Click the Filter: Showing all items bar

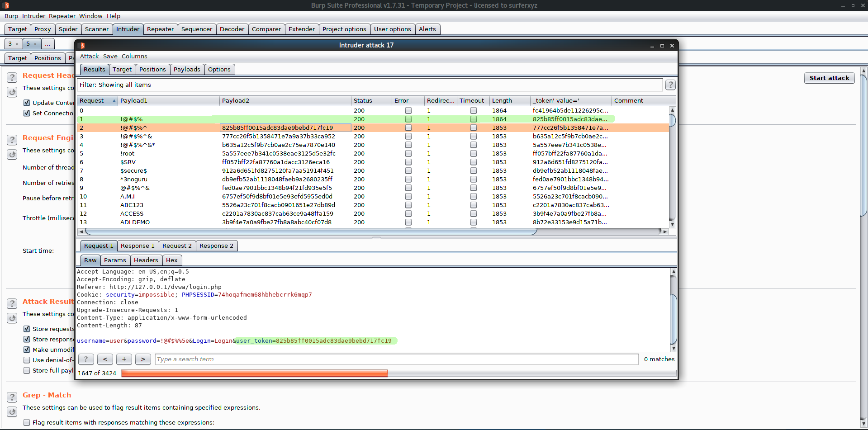[370, 85]
